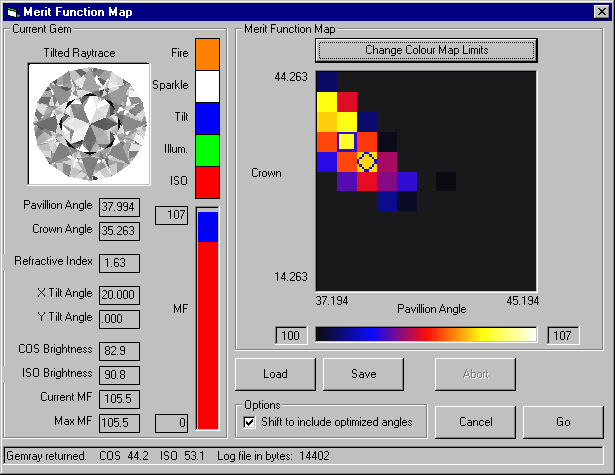Click the isolated dark cell right of map cluster
Viewport: 615px width, 475px height.
446,182
